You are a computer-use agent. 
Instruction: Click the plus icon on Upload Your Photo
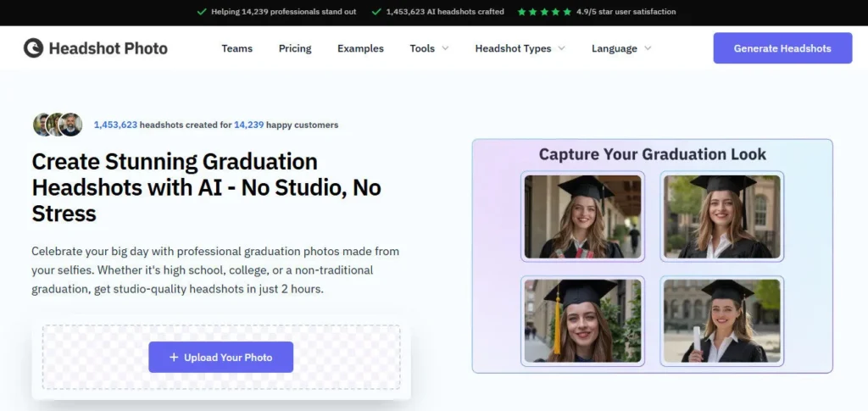click(174, 358)
